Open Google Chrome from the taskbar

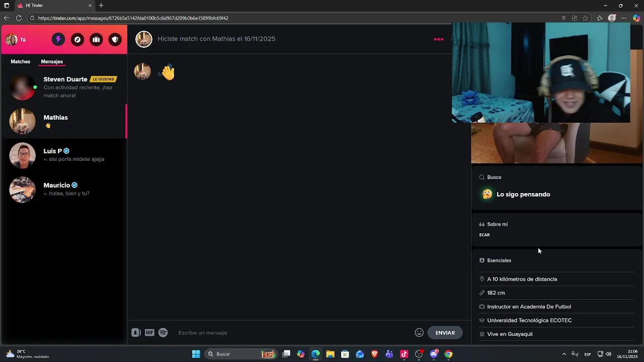pos(448,354)
